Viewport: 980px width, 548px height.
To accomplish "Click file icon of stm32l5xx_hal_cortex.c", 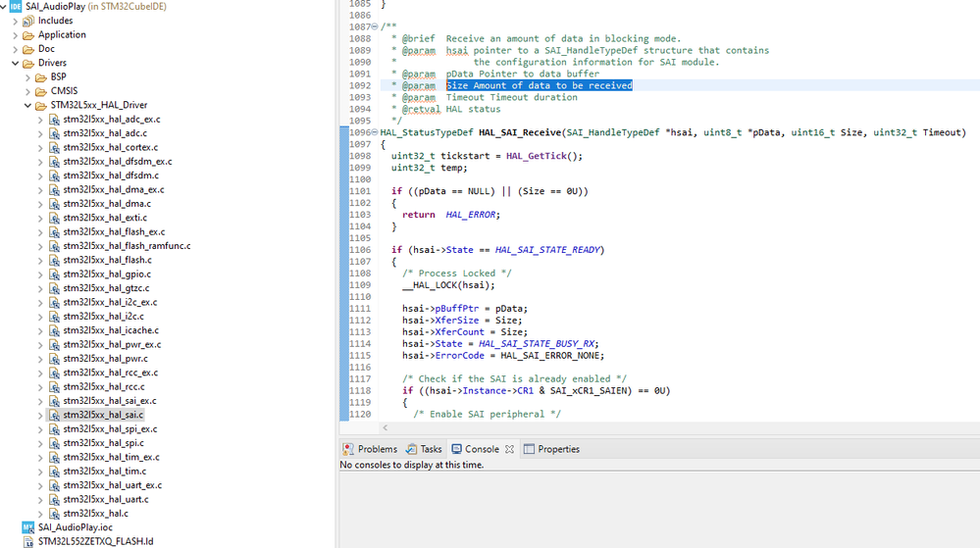I will point(54,147).
